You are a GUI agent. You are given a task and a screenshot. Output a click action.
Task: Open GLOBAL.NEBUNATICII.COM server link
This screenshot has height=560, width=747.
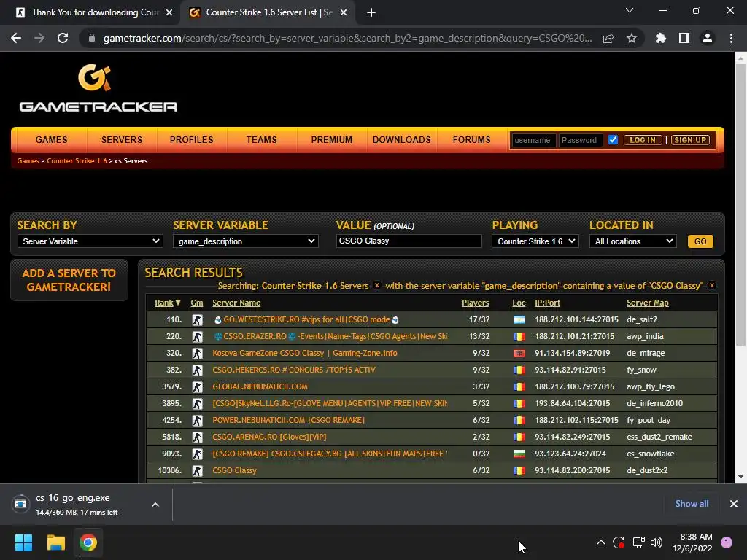260,386
